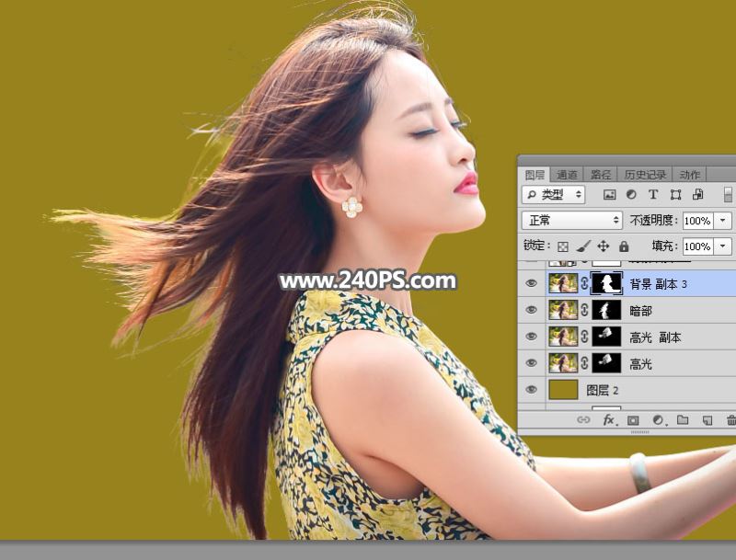Toggle visibility of the 暗部 layer
Image resolution: width=736 pixels, height=560 pixels.
531,311
